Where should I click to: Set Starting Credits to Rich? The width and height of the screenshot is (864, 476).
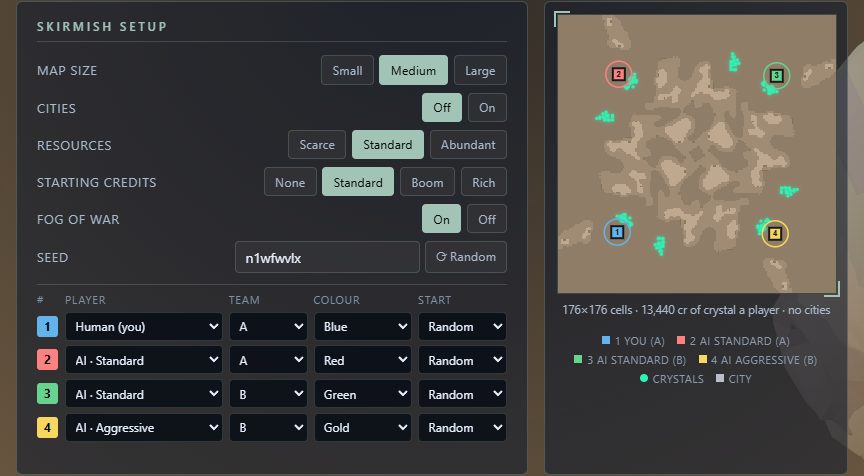point(483,182)
